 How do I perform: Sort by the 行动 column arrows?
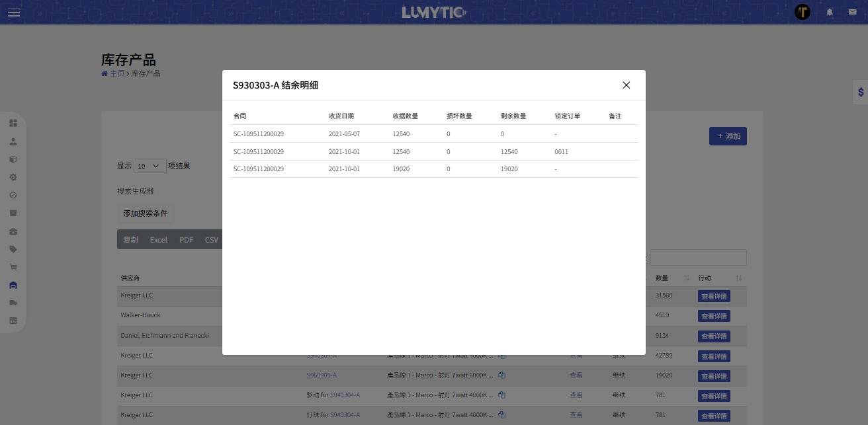pos(739,278)
